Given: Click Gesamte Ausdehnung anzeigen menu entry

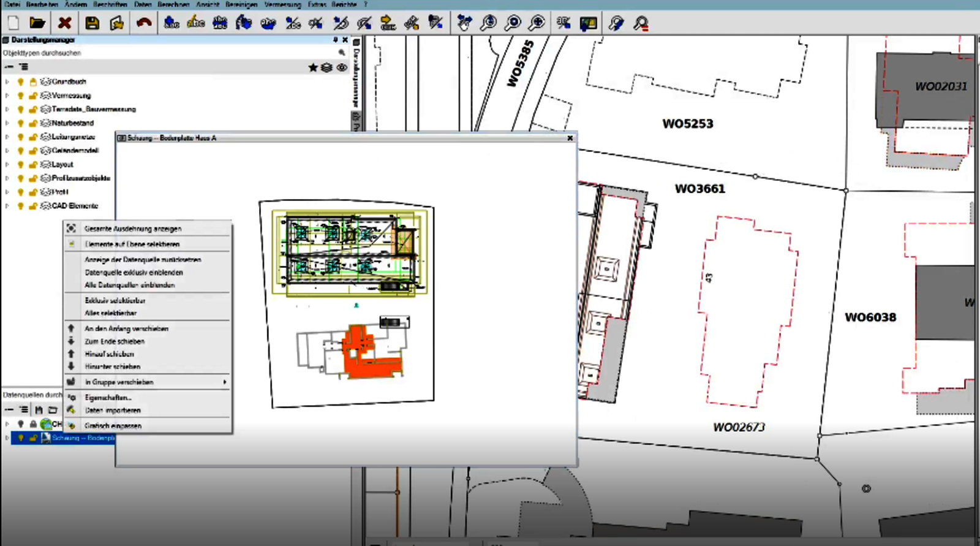Looking at the screenshot, I should point(133,229).
